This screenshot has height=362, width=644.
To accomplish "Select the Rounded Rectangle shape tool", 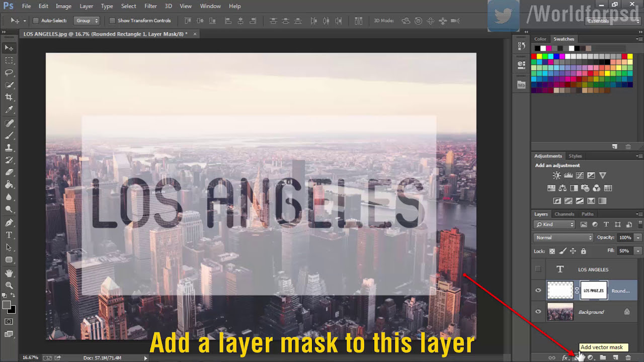I will point(9,260).
